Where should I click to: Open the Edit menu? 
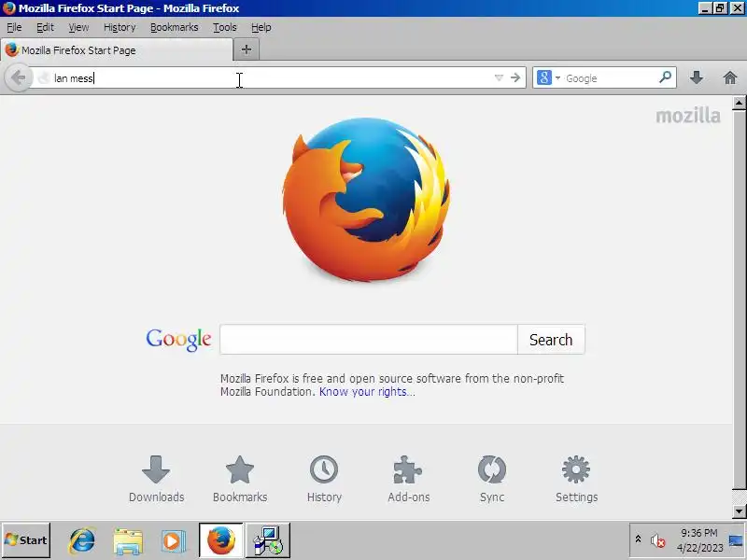[45, 28]
